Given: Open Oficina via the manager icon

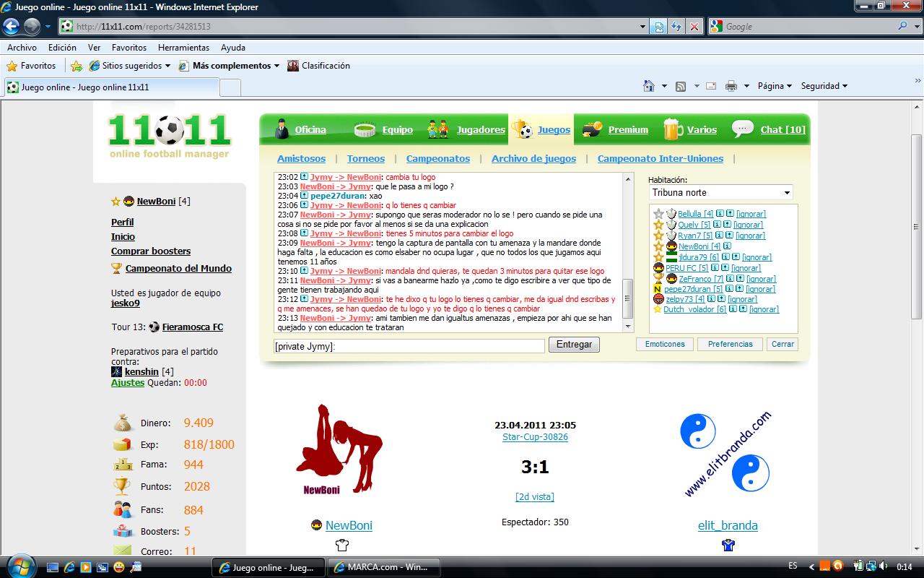Looking at the screenshot, I should 282,129.
